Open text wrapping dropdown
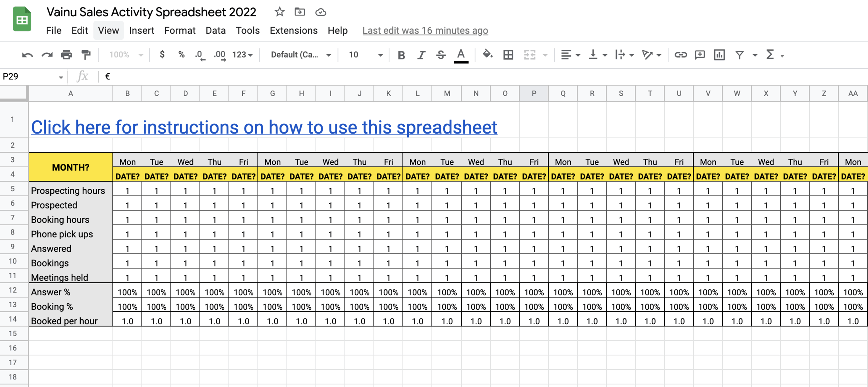The width and height of the screenshot is (868, 387). point(624,55)
